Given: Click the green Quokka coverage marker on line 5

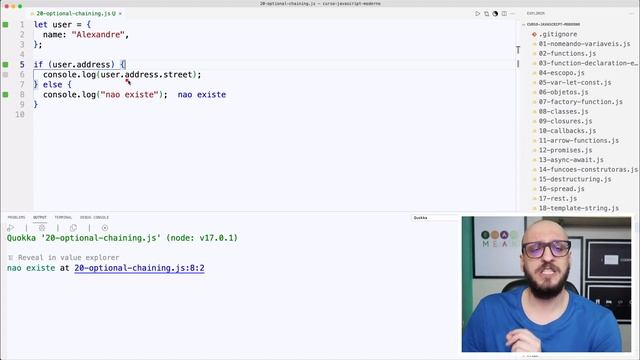Looking at the screenshot, I should [5, 64].
